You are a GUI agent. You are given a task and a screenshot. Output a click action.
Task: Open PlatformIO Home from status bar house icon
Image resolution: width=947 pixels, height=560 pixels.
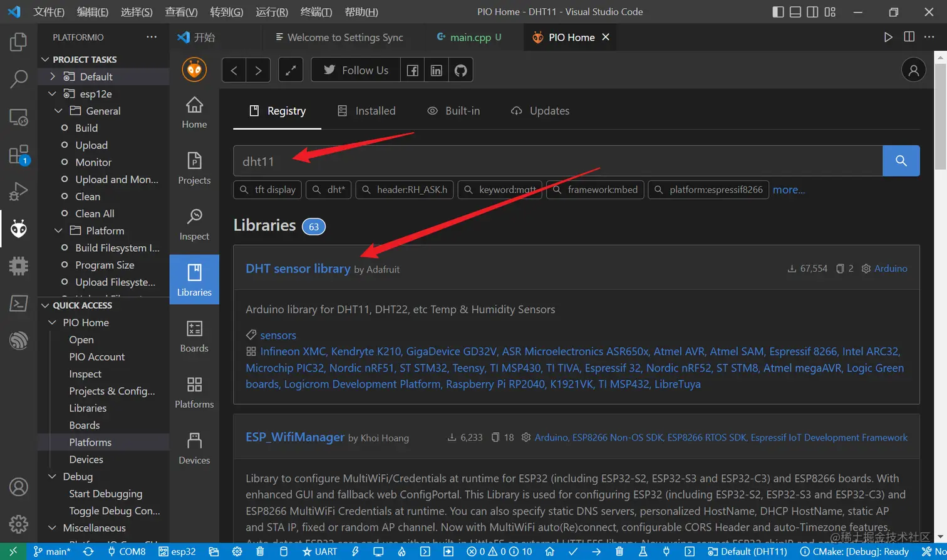(550, 551)
